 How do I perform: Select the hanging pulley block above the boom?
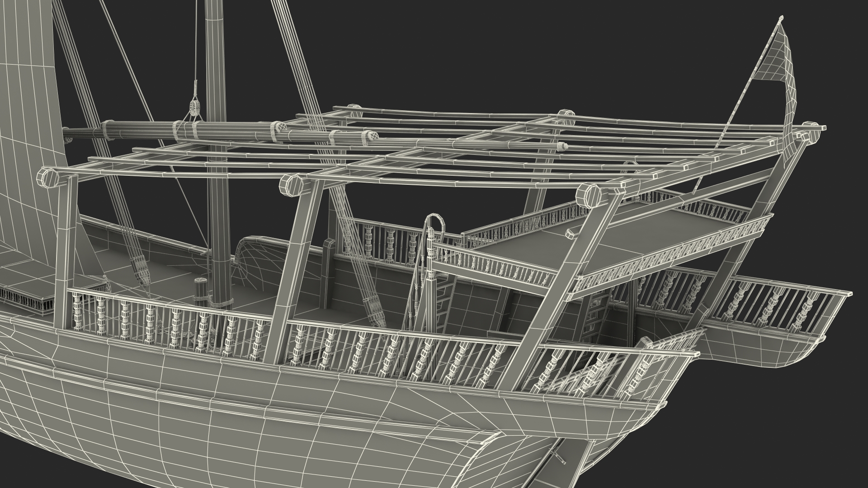195,108
